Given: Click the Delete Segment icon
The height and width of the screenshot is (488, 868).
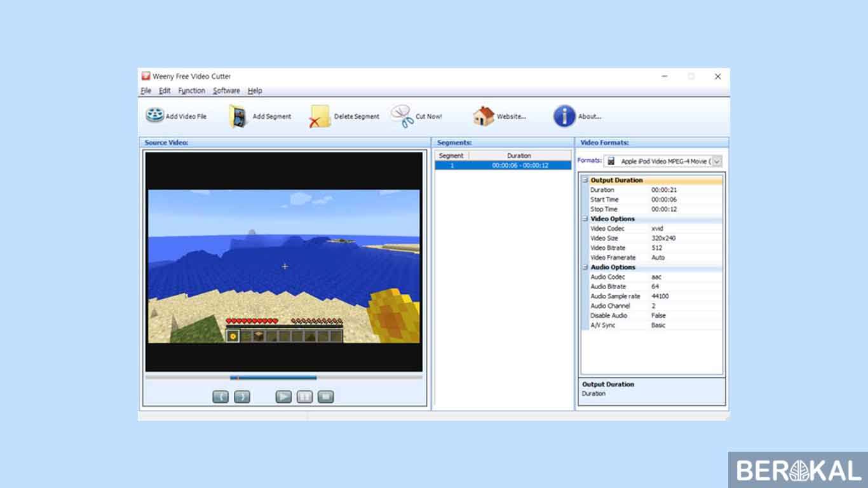Looking at the screenshot, I should (320, 116).
